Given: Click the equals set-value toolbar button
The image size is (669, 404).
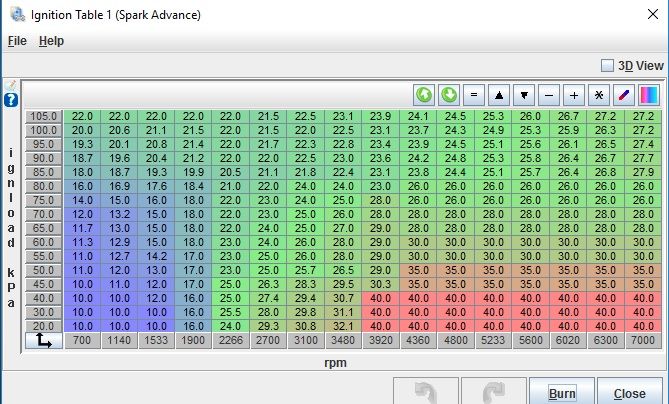Looking at the screenshot, I should click(474, 95).
